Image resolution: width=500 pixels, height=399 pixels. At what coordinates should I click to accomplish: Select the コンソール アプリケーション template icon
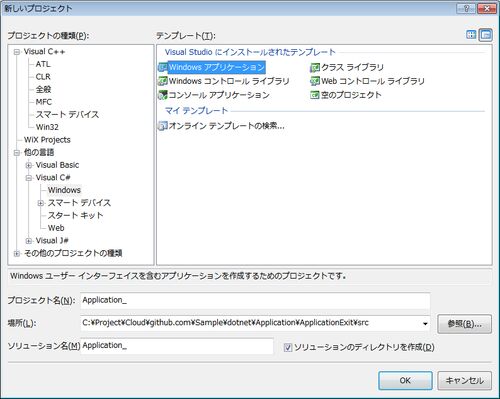[x=162, y=95]
